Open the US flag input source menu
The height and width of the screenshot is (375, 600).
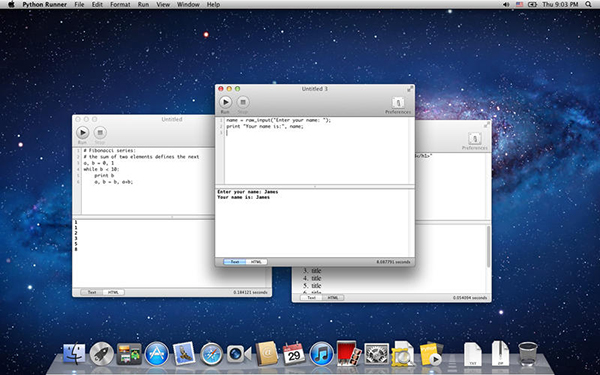(519, 5)
